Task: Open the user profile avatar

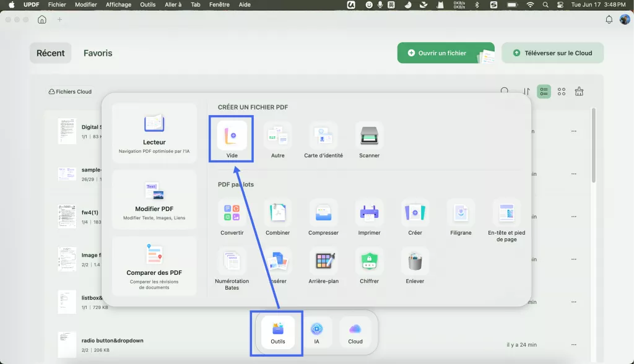Action: point(625,19)
